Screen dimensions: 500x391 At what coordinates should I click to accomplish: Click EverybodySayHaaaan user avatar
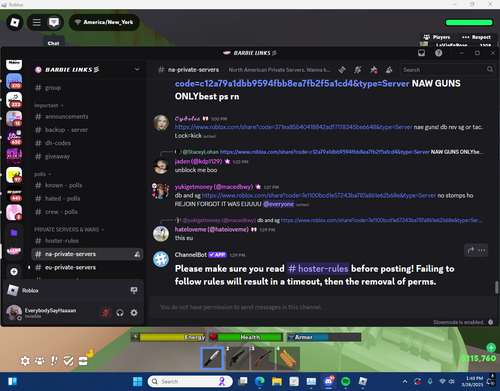pos(14,313)
